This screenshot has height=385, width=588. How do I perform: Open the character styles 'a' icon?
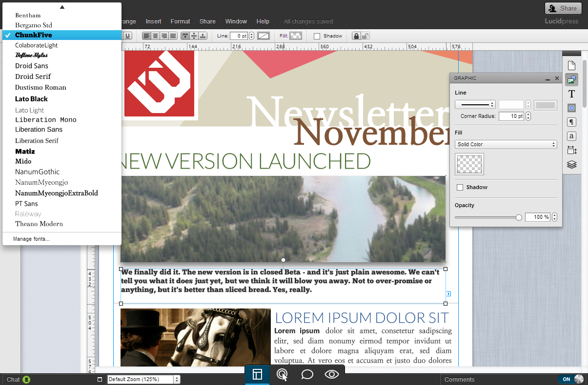(571, 136)
